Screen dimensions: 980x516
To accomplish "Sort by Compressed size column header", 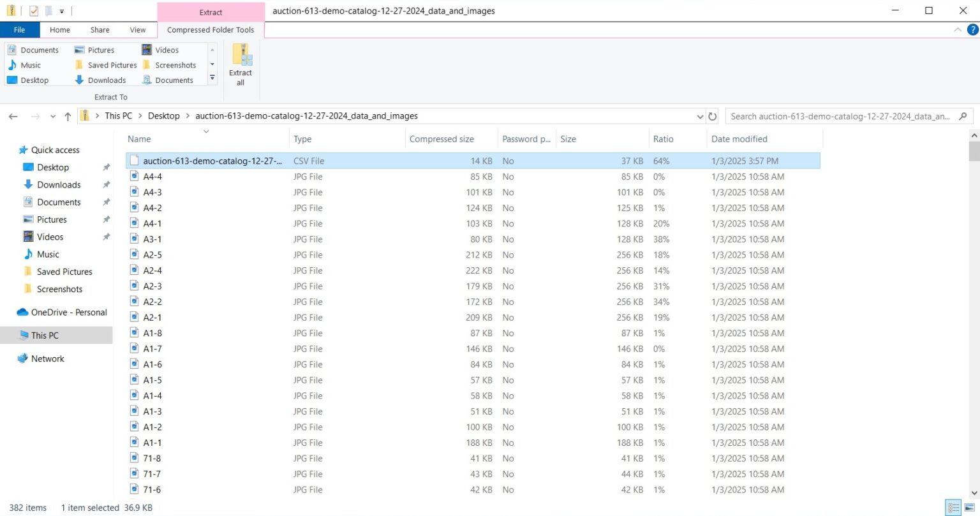I will pyautogui.click(x=442, y=139).
